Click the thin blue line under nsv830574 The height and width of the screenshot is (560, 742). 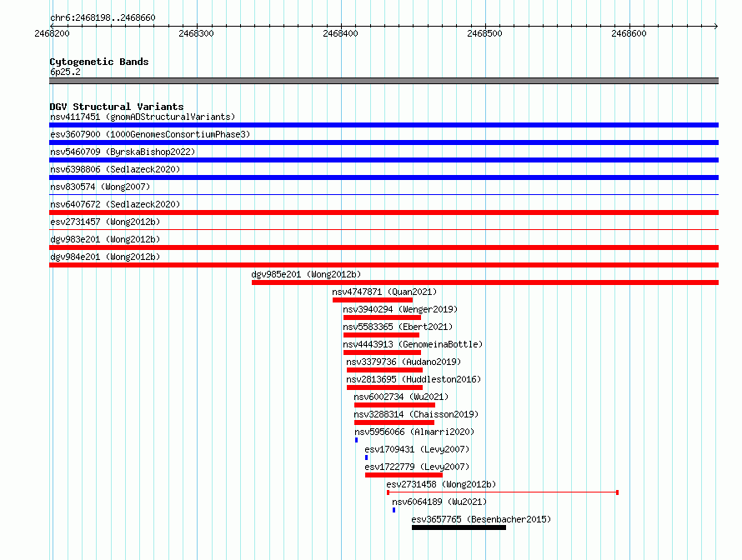pos(384,194)
